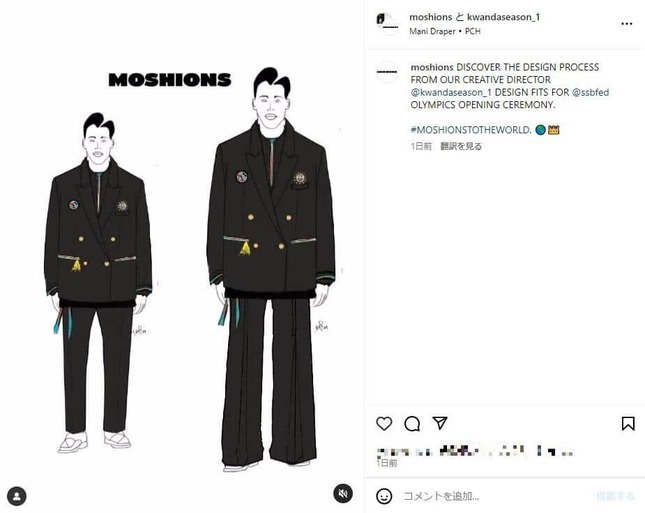Viewport: 645px width, 513px height.
Task: Like the post with heart icon
Action: pos(384,423)
